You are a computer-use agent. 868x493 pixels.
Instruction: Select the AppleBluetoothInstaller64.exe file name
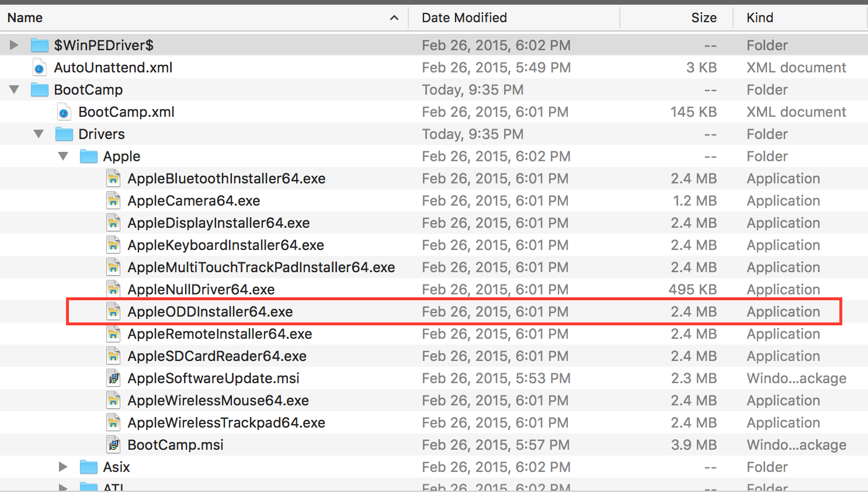[227, 178]
